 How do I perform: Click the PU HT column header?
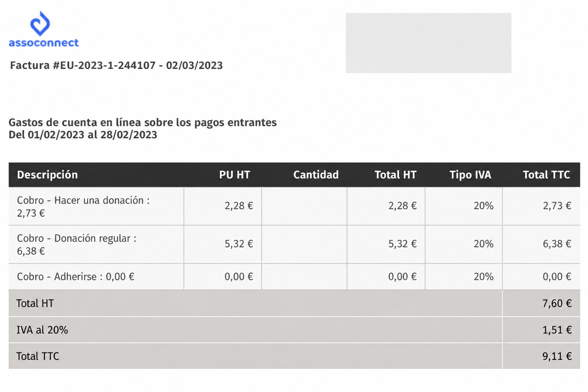(x=235, y=175)
